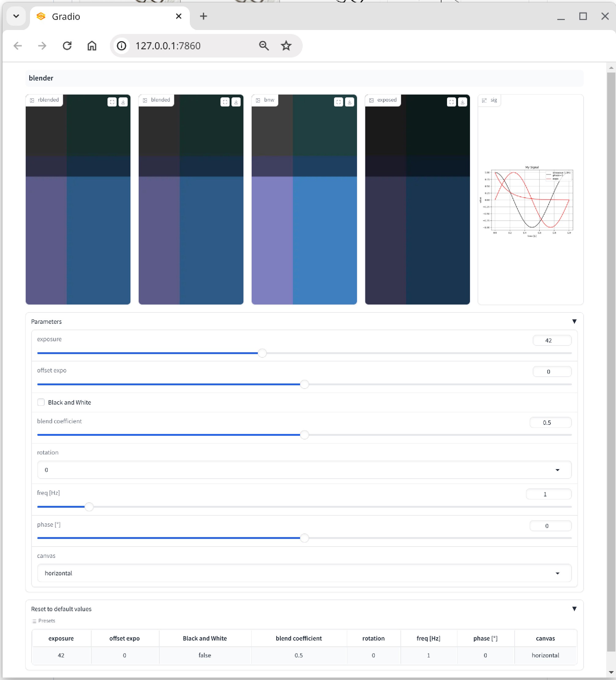Reload the Gradio page

coord(67,46)
